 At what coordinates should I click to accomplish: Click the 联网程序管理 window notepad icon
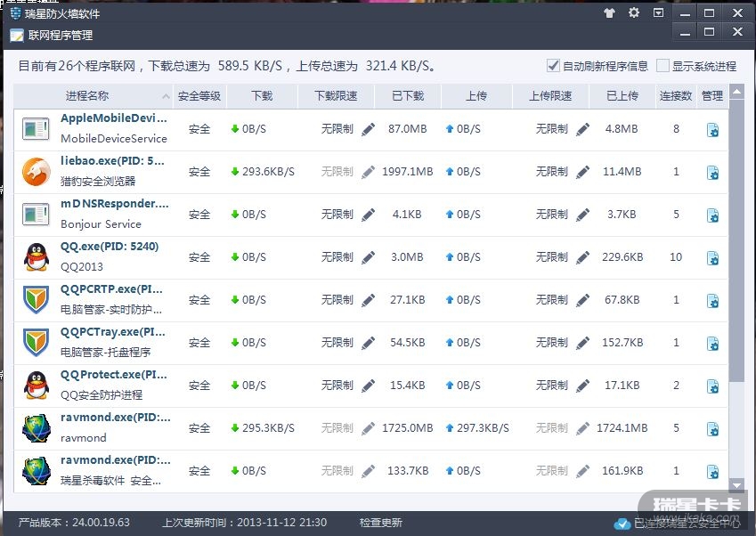point(17,36)
